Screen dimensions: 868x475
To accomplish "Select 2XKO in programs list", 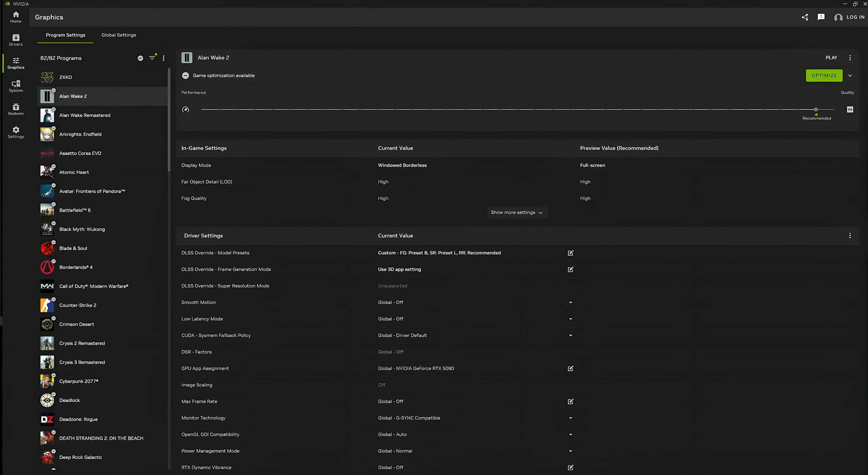I will (x=103, y=77).
